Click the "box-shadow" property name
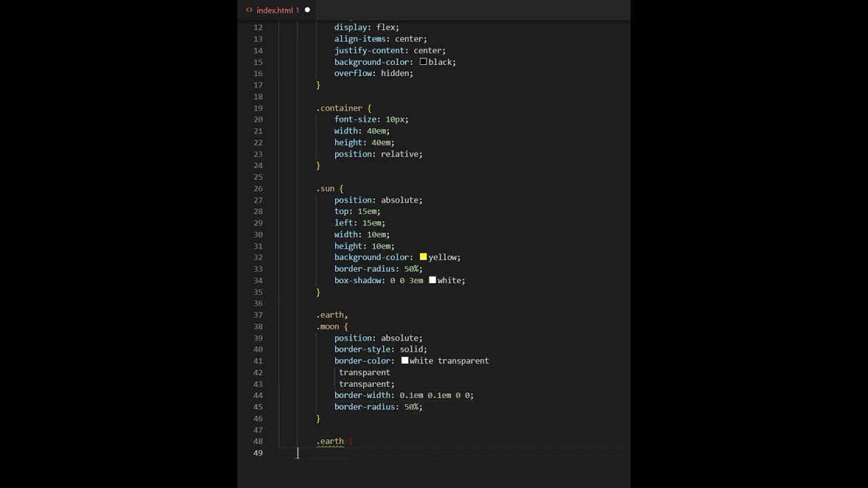This screenshot has width=868, height=488. (x=357, y=280)
